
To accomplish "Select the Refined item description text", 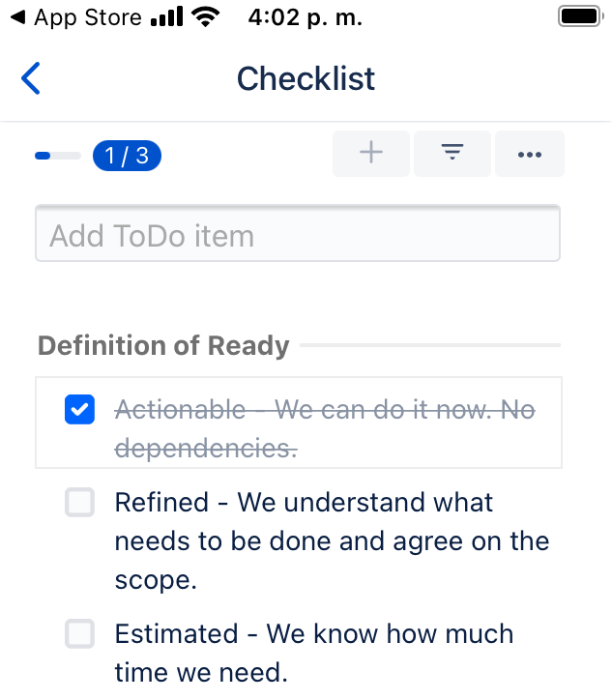I will (331, 540).
